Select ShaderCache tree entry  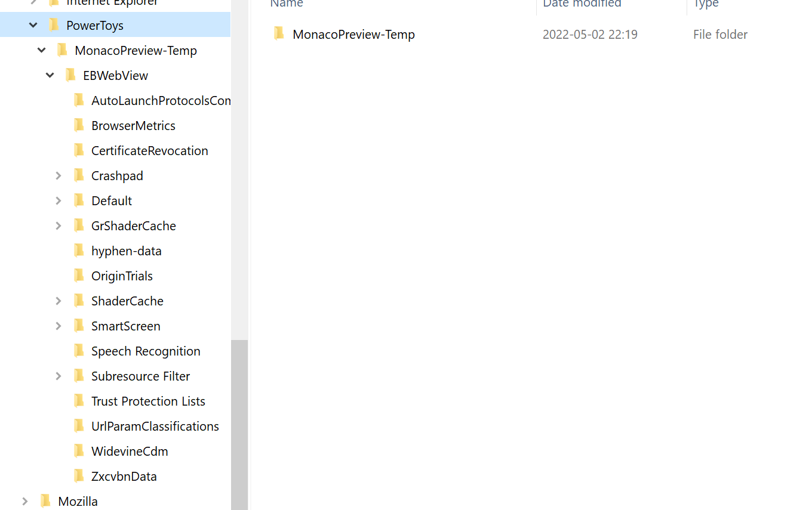[x=127, y=301]
